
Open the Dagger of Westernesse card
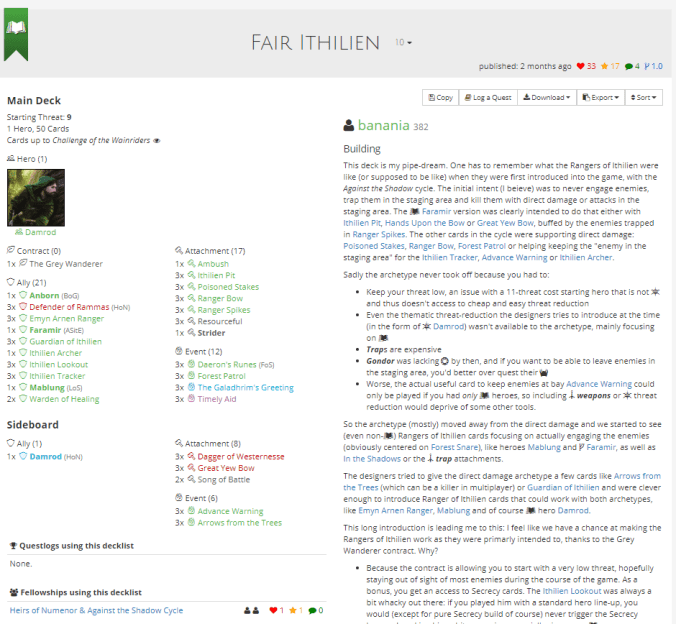click(241, 457)
